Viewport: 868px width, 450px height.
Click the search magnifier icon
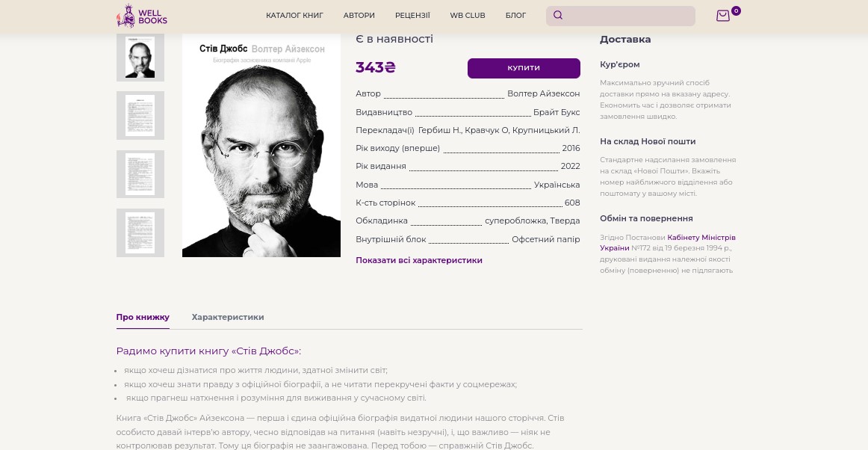coord(558,16)
